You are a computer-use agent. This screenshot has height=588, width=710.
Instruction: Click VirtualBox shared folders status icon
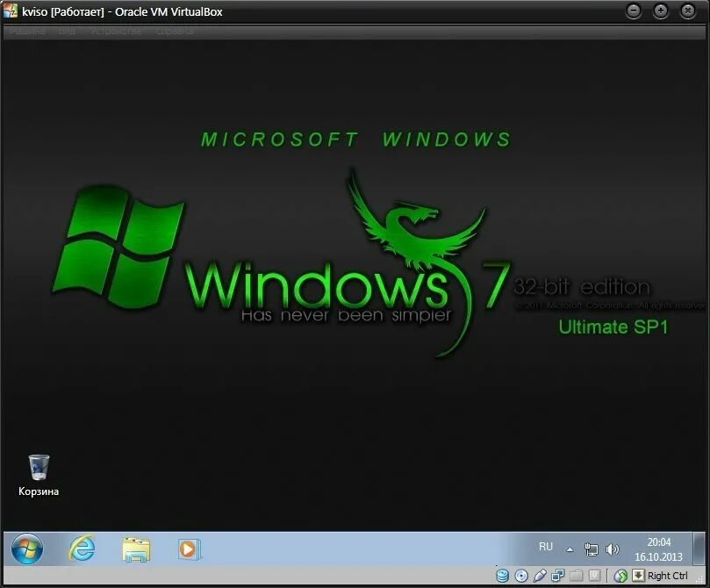[x=577, y=576]
